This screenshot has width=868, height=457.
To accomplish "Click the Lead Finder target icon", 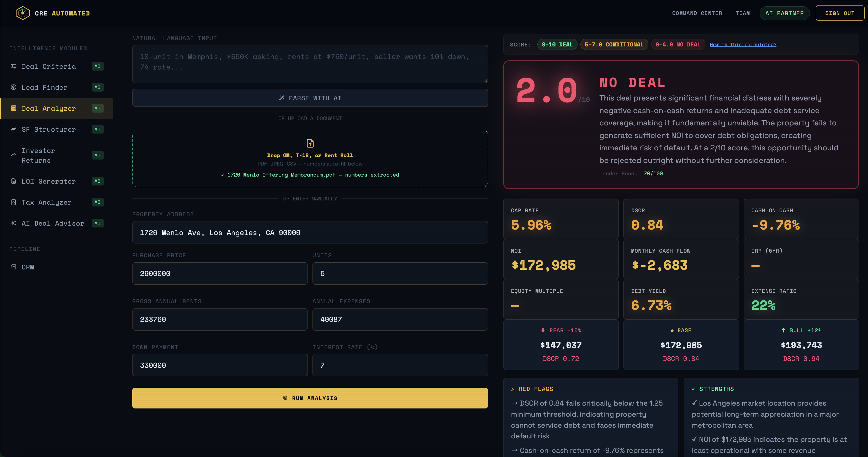I will point(13,87).
